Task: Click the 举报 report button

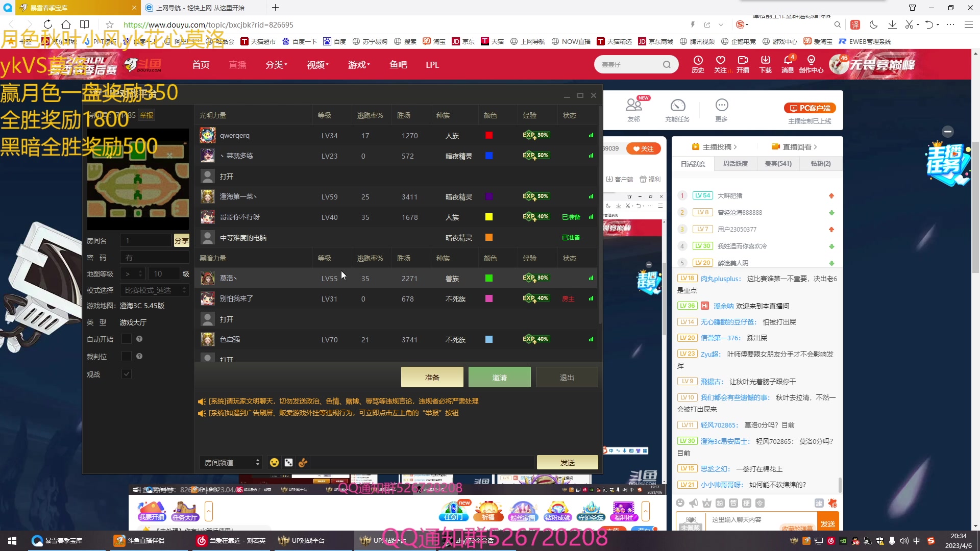Action: [146, 115]
